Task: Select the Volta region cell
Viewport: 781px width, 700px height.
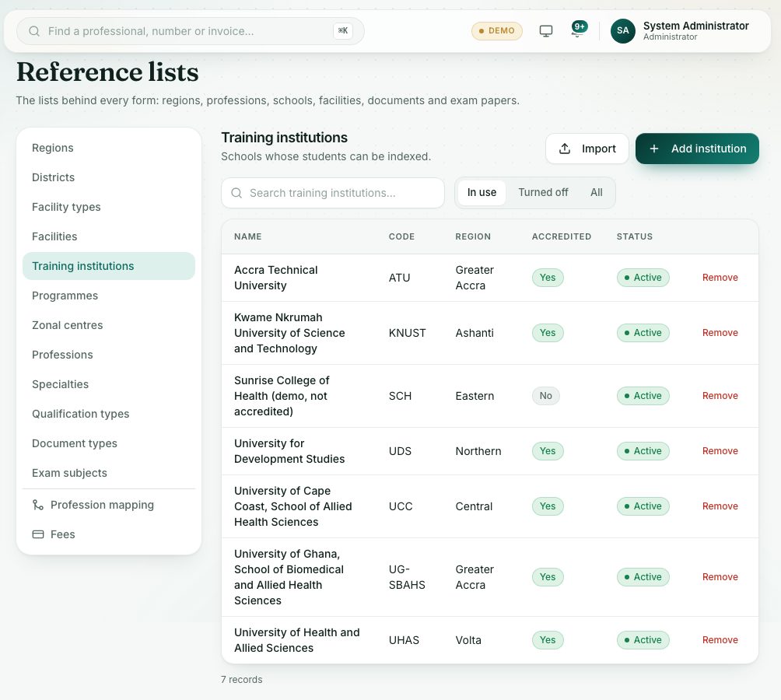Action: (468, 640)
